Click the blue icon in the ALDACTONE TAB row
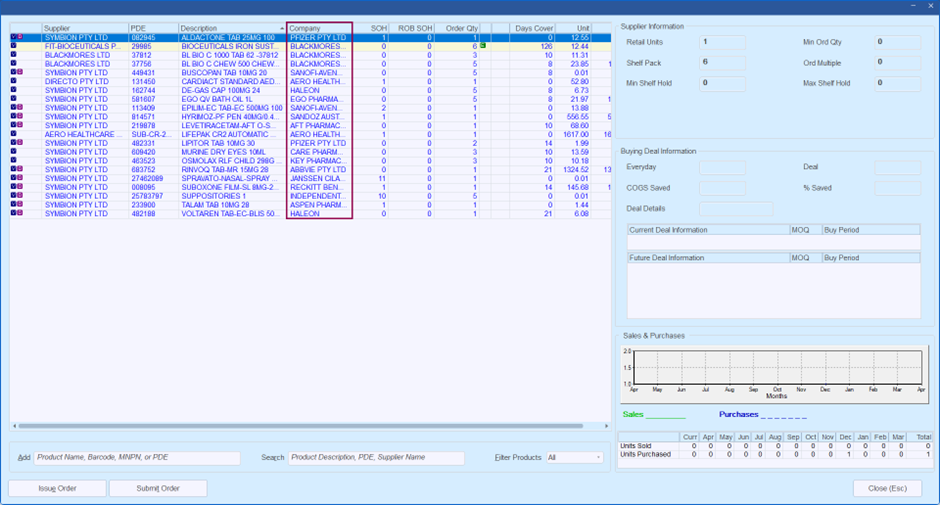 (14, 37)
